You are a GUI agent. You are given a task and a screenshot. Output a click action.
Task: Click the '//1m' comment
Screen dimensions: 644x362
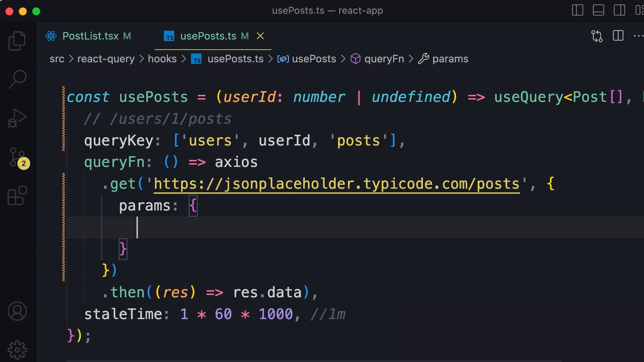(328, 314)
